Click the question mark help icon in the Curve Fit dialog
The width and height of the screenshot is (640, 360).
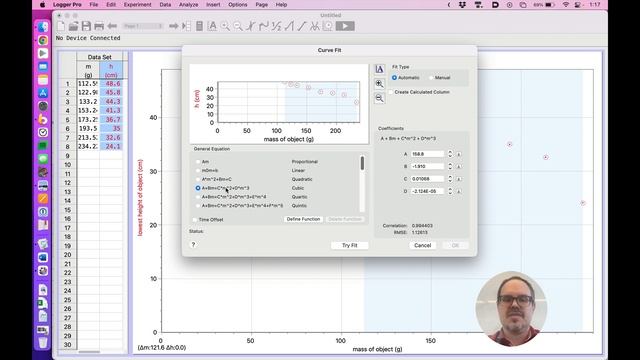193,245
